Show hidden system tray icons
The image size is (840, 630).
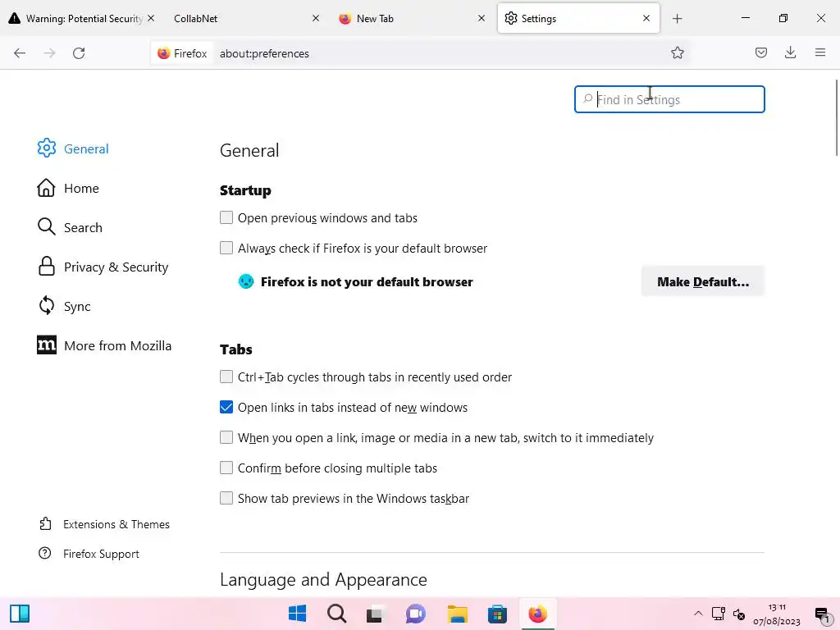(x=698, y=614)
